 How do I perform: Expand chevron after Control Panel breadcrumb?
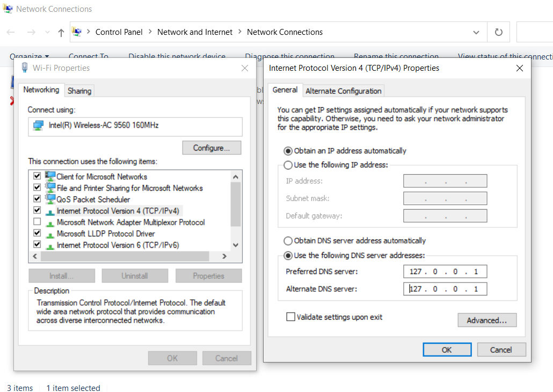pos(150,32)
